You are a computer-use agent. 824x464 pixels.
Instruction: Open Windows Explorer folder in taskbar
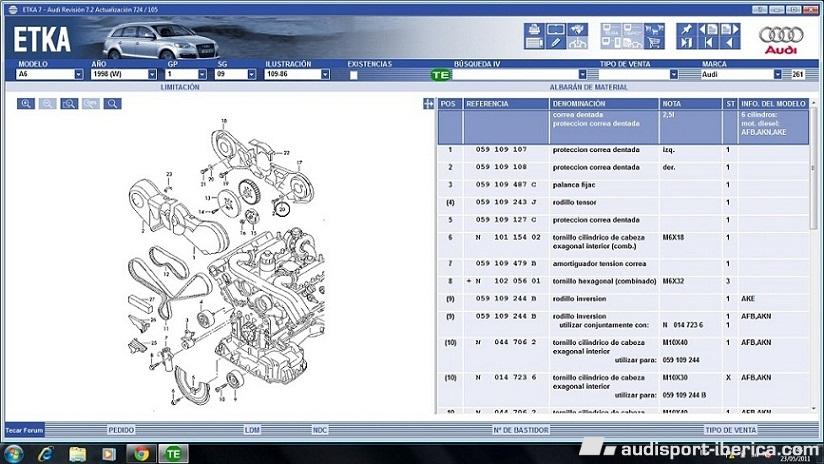pos(78,453)
